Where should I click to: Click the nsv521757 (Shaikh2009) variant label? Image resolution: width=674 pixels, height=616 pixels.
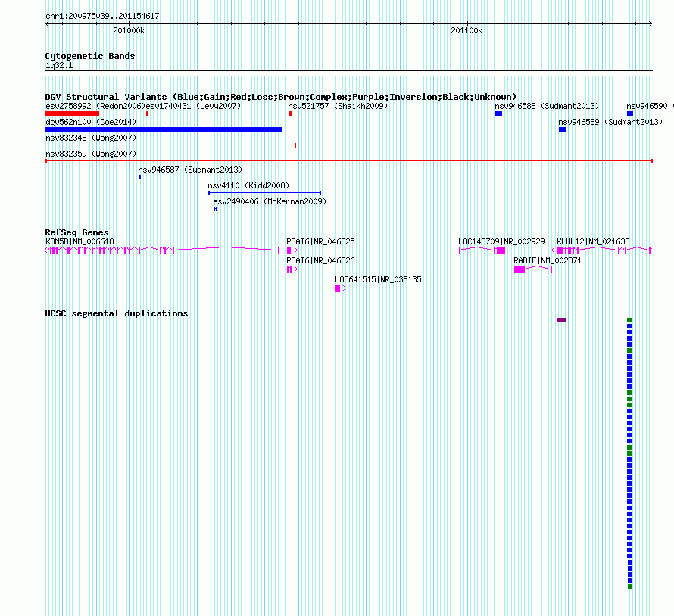point(338,106)
